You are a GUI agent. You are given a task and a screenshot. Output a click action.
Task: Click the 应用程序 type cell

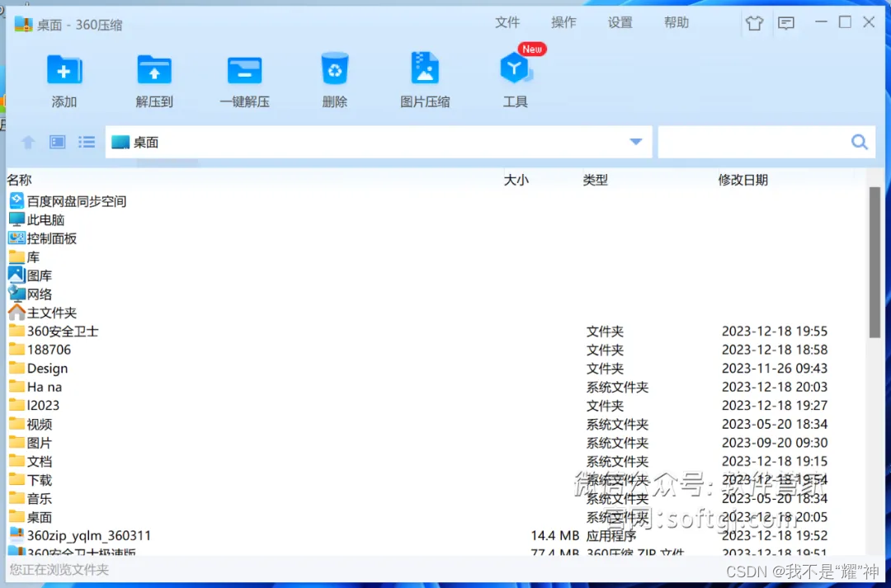(610, 536)
